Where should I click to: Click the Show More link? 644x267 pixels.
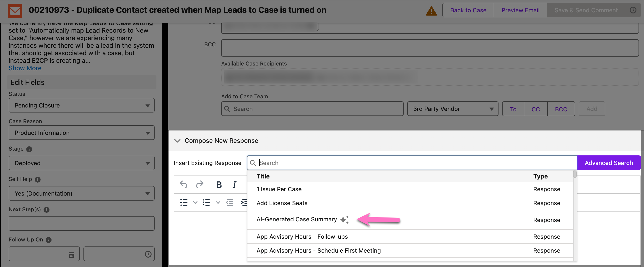tap(25, 68)
